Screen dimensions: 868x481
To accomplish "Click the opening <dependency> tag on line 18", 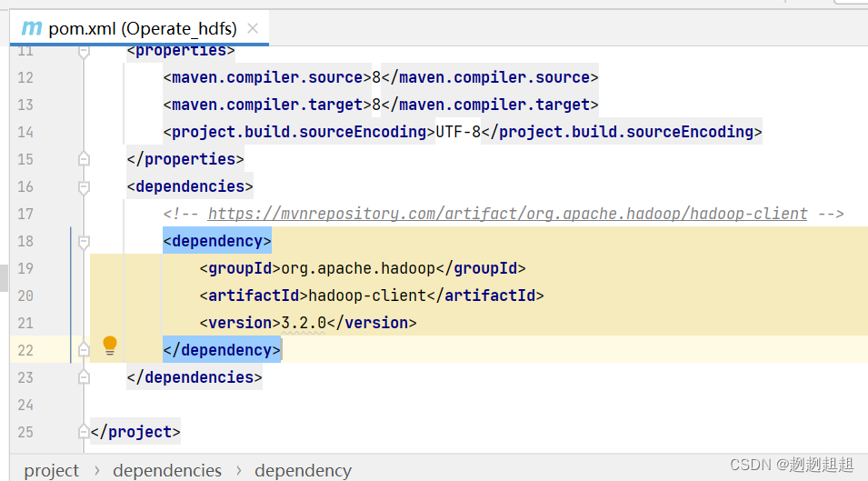I will pyautogui.click(x=217, y=241).
